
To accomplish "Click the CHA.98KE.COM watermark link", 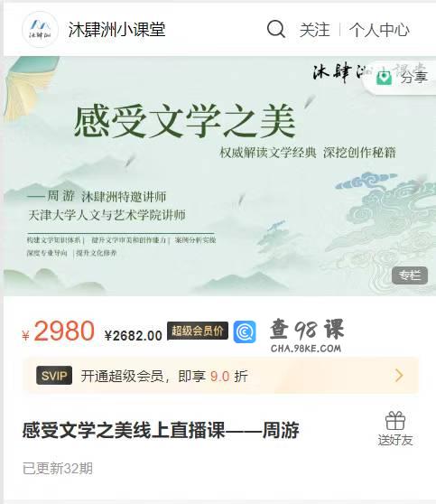I will [x=306, y=349].
